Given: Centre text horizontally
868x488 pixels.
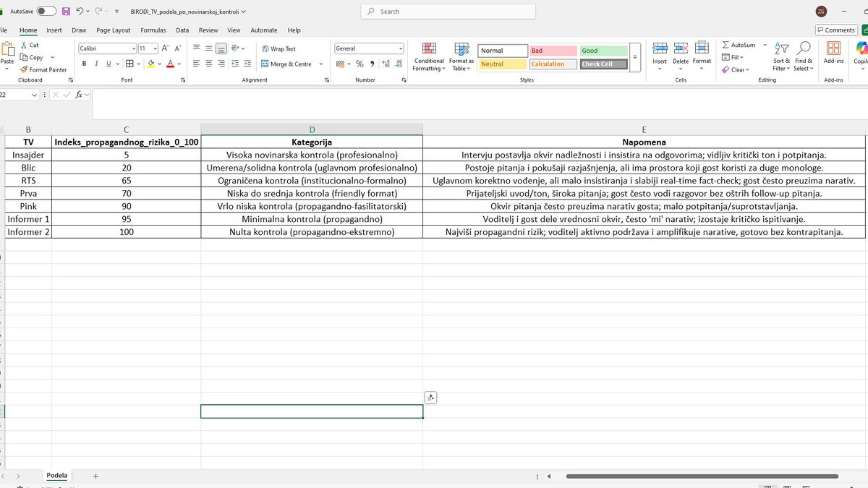Looking at the screenshot, I should click(209, 64).
